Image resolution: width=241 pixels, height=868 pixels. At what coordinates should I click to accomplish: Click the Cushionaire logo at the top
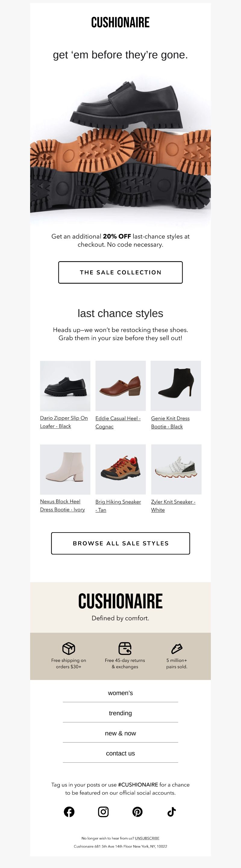click(x=120, y=23)
